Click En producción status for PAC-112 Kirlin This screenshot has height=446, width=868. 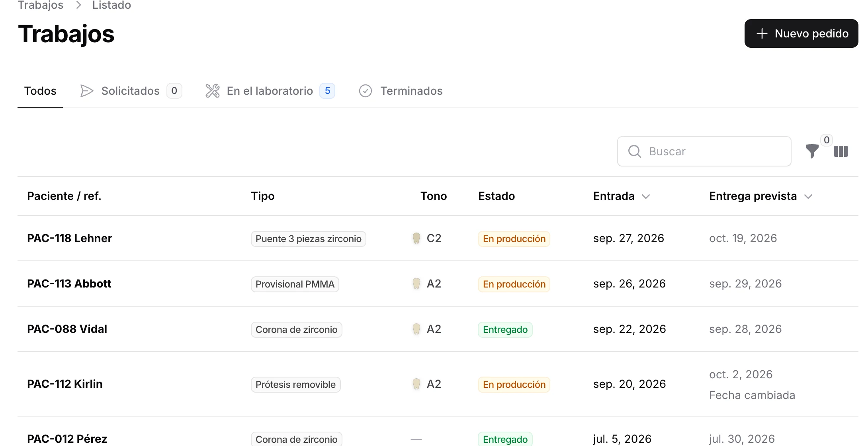[x=514, y=385]
